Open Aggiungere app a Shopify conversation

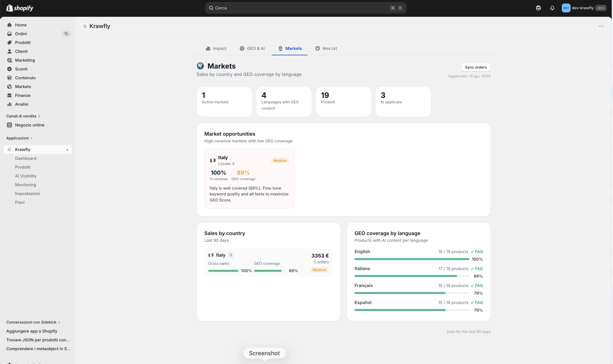pyautogui.click(x=32, y=331)
